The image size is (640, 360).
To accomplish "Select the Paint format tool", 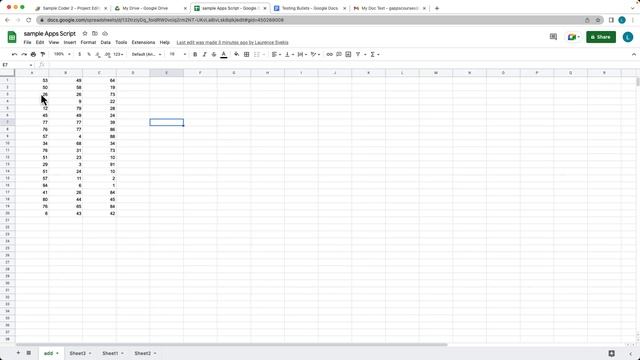I will [x=42, y=54].
